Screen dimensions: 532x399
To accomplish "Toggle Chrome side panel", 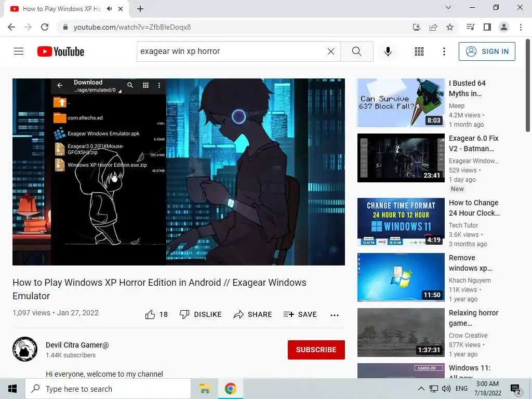I will coord(487,27).
